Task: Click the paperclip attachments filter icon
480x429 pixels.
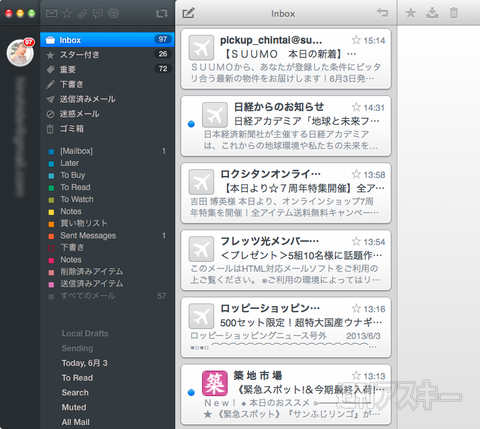Action: coord(82,13)
